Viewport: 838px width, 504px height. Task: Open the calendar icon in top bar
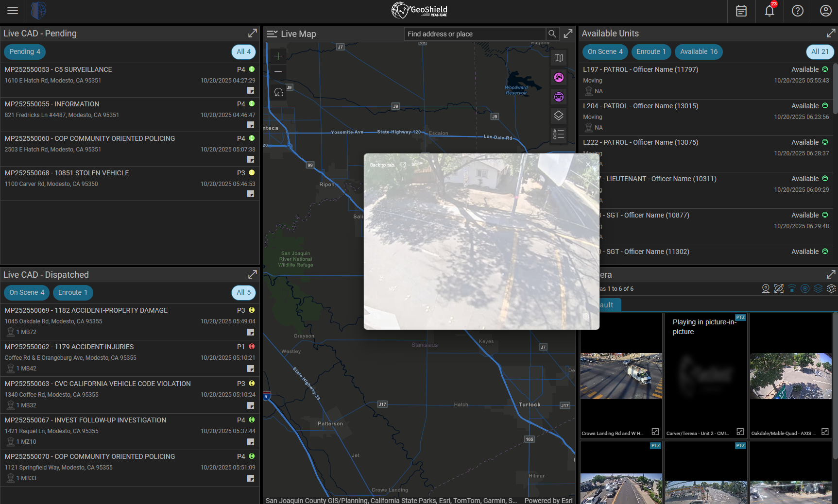pos(741,11)
